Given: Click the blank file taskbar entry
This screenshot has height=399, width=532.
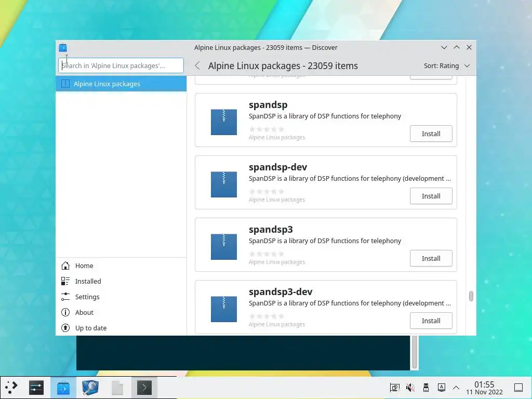Looking at the screenshot, I should [117, 388].
